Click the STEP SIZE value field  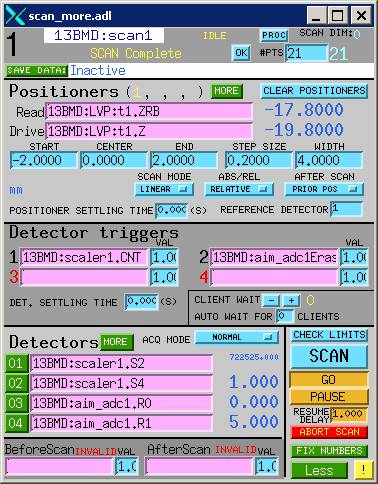[259, 161]
